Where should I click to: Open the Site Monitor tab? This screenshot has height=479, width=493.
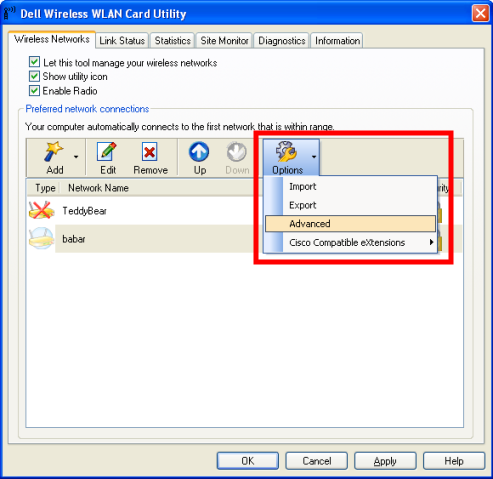pos(224,41)
